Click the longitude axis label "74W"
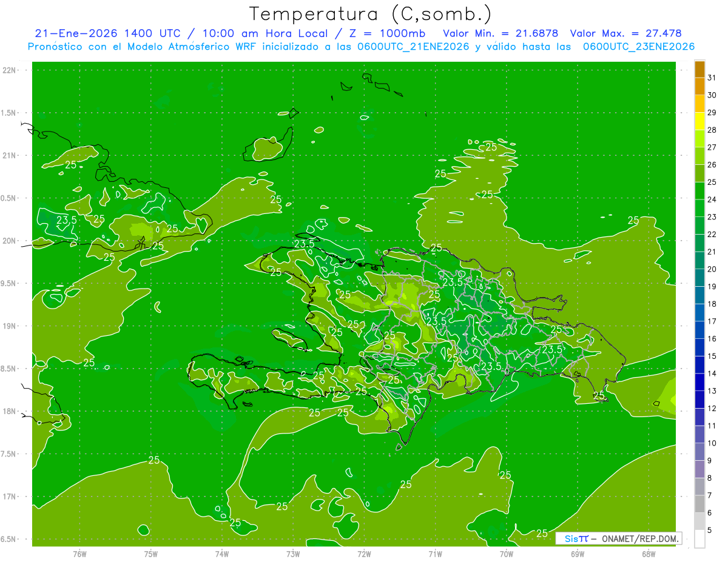The height and width of the screenshot is (562, 728). coord(221,554)
